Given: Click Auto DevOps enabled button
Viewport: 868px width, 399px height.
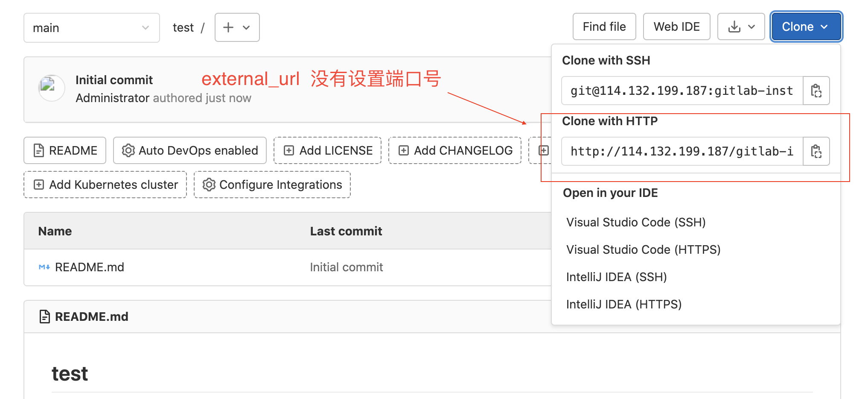Looking at the screenshot, I should click(190, 150).
